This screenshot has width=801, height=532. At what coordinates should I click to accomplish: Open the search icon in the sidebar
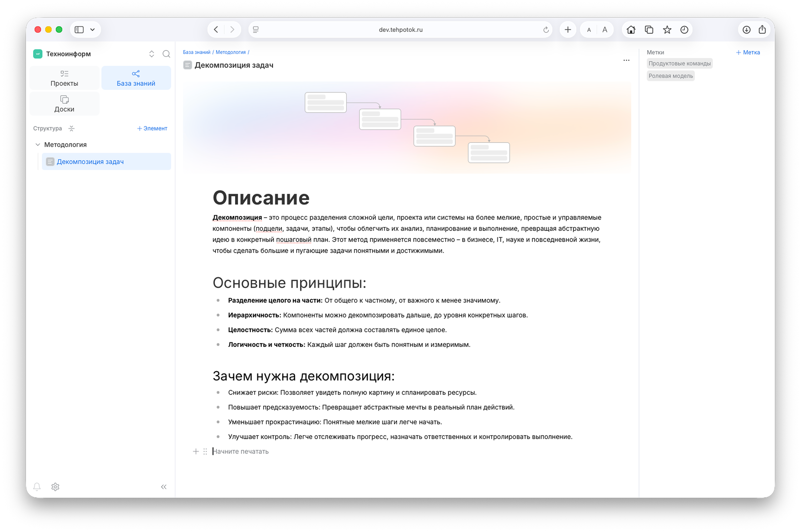[x=166, y=54]
